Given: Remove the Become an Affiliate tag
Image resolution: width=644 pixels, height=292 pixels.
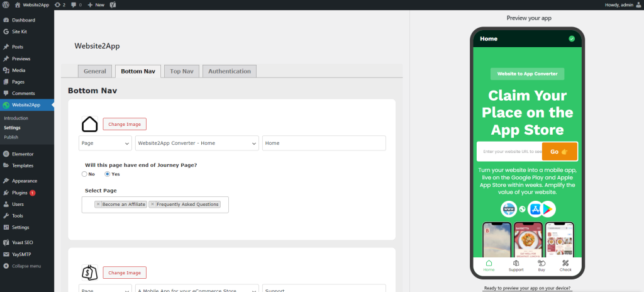Looking at the screenshot, I should (98, 204).
